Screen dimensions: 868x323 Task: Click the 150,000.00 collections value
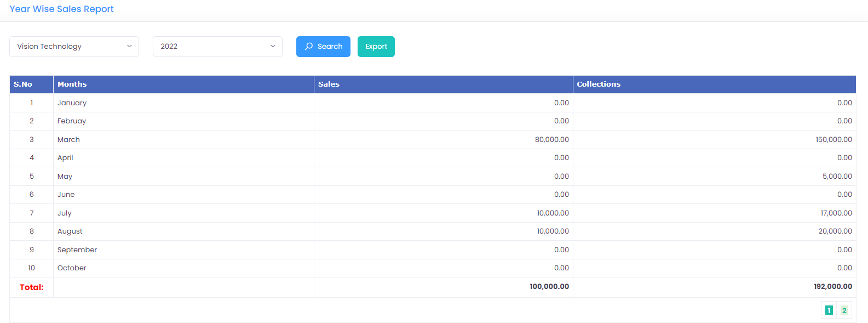[833, 140]
